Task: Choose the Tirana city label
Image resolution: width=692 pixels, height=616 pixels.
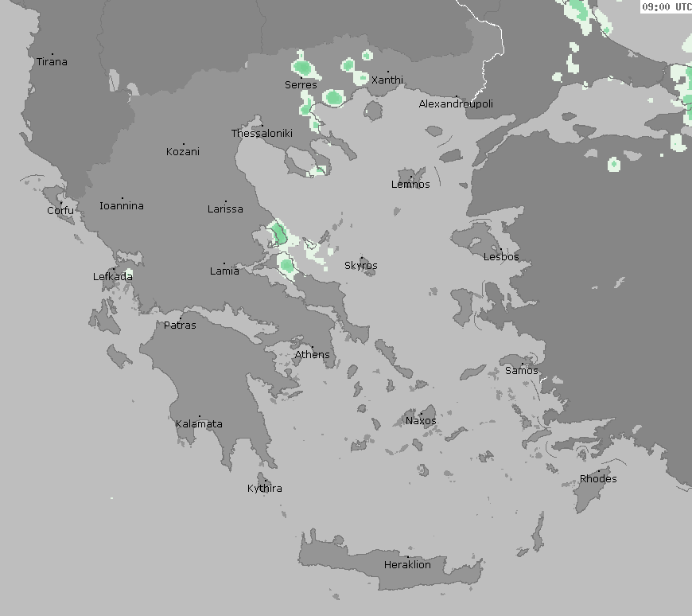Action: [52, 62]
